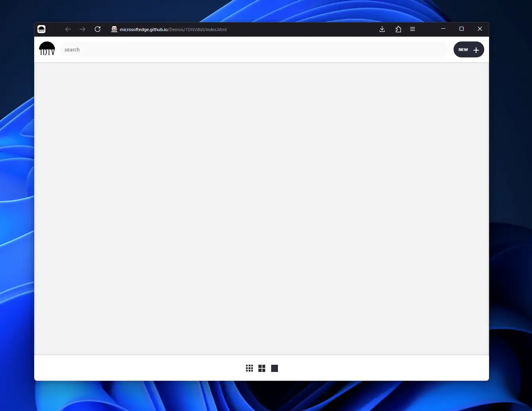Viewport: 532px width, 411px height.
Task: Click the address bar URL text
Action: click(173, 29)
